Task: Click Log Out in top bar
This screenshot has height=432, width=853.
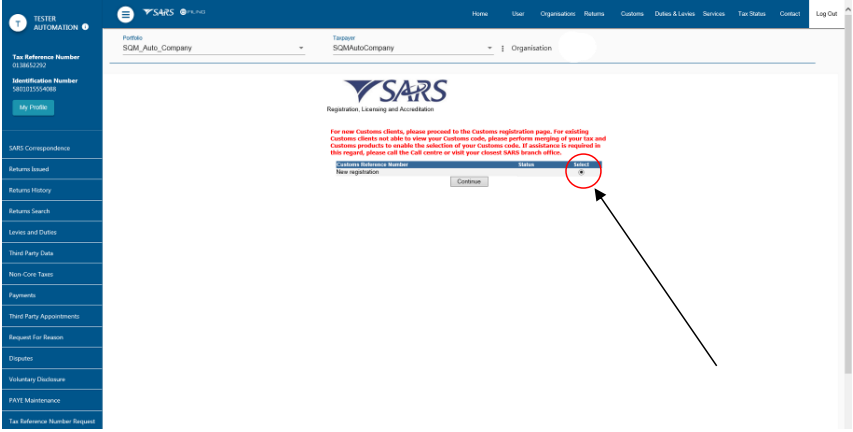Action: click(826, 13)
